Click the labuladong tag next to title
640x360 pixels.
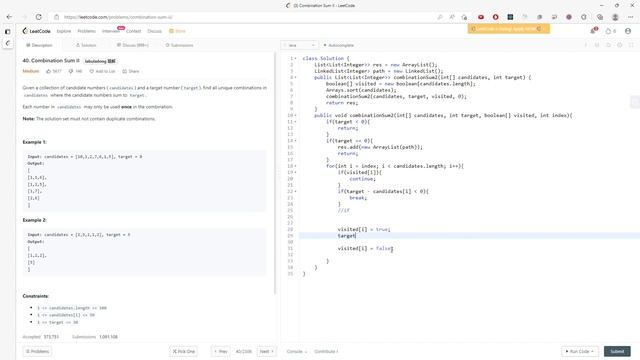click(x=100, y=61)
